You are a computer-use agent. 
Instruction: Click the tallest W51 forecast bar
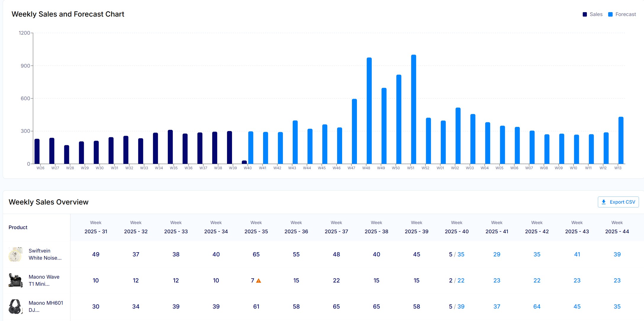coord(413,110)
